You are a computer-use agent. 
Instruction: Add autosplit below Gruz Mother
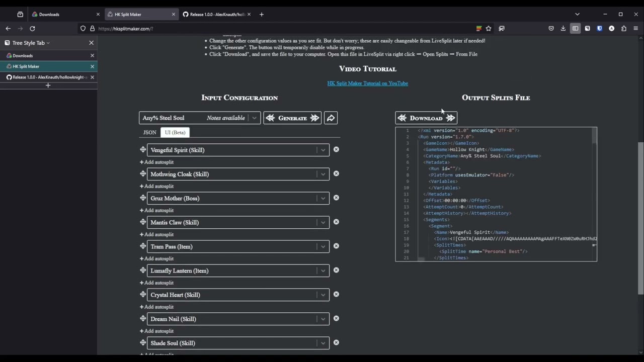pos(156,210)
